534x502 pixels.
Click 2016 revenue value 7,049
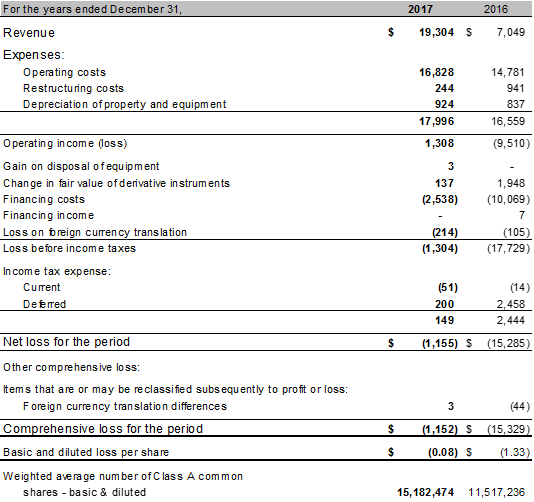511,32
